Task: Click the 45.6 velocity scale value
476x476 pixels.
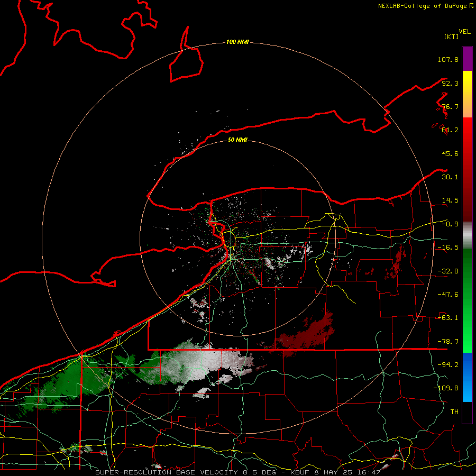Action: point(450,153)
